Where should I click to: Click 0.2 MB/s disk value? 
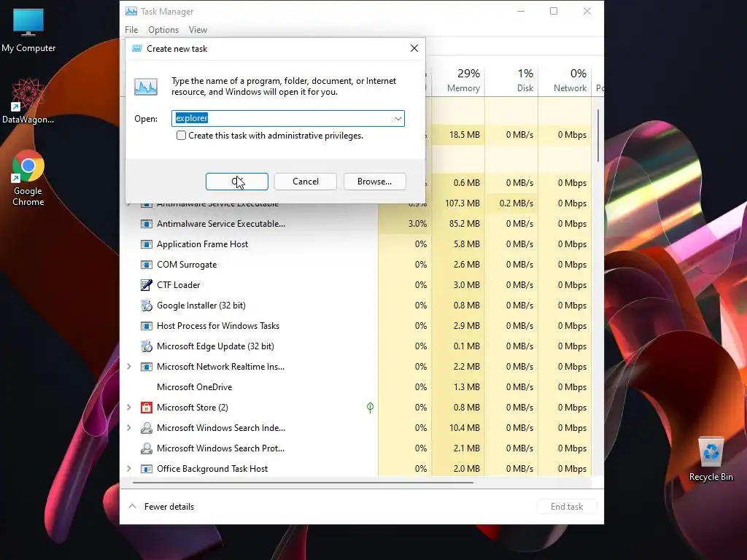516,203
